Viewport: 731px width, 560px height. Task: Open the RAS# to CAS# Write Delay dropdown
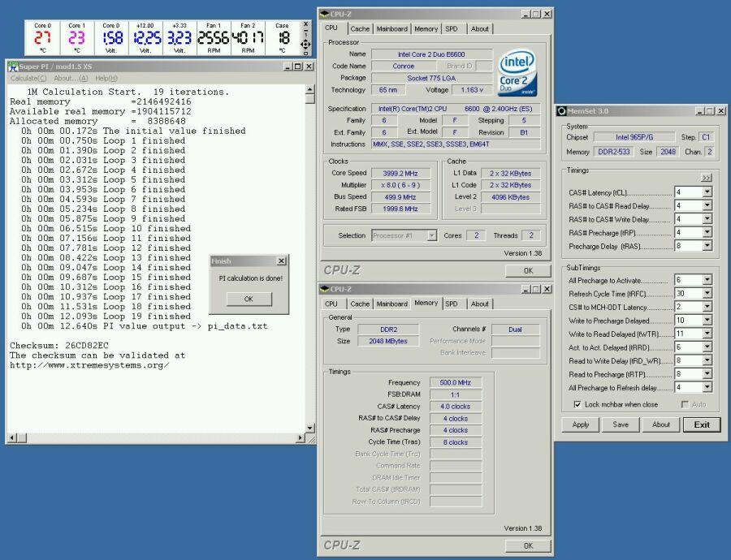(707, 219)
